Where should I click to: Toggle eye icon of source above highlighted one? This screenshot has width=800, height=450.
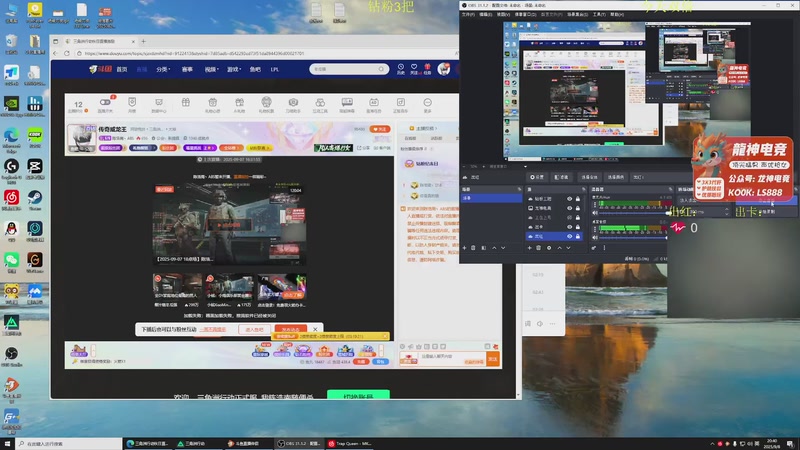[x=569, y=227]
